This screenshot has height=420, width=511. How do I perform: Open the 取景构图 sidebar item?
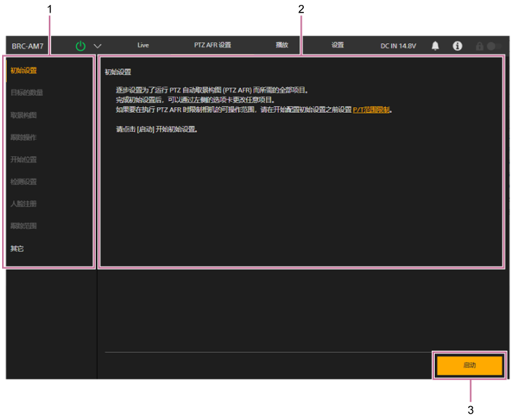[24, 115]
